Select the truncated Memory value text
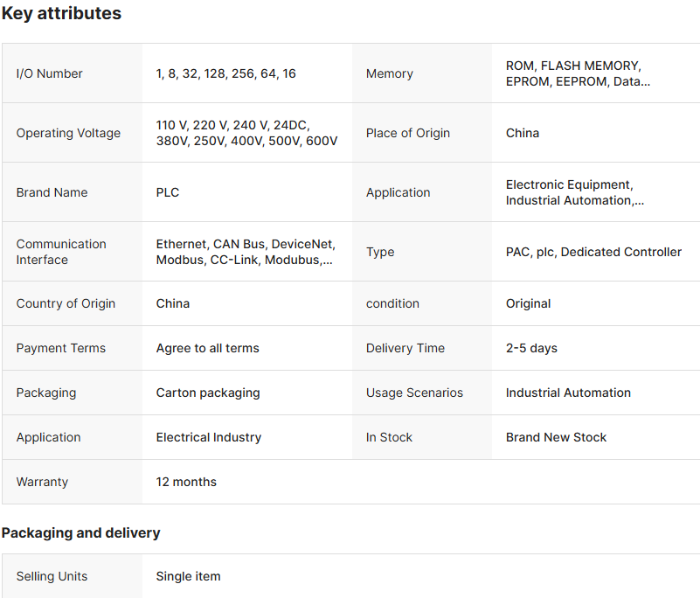The image size is (700, 598). click(578, 73)
